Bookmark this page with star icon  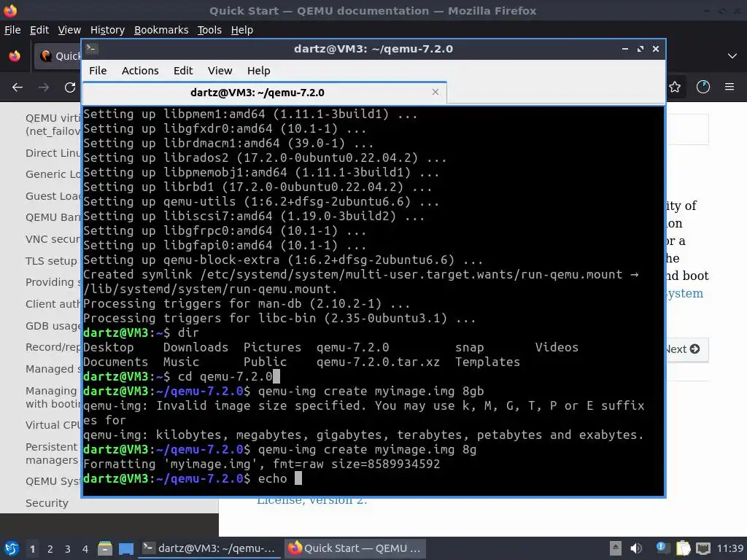675,87
